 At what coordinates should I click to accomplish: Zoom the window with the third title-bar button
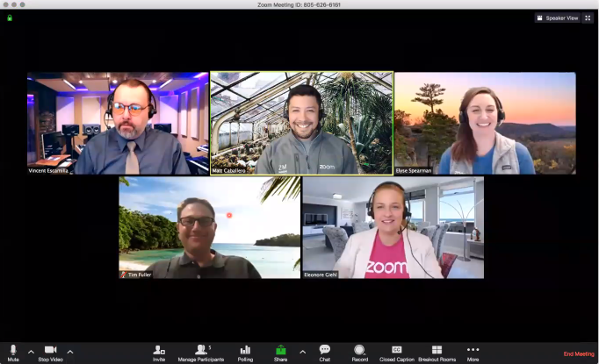click(x=22, y=4)
